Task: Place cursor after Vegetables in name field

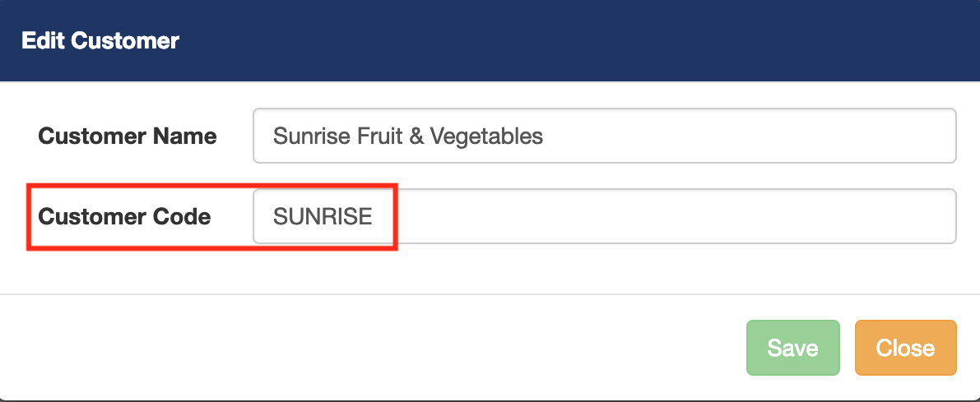Action: [x=546, y=136]
